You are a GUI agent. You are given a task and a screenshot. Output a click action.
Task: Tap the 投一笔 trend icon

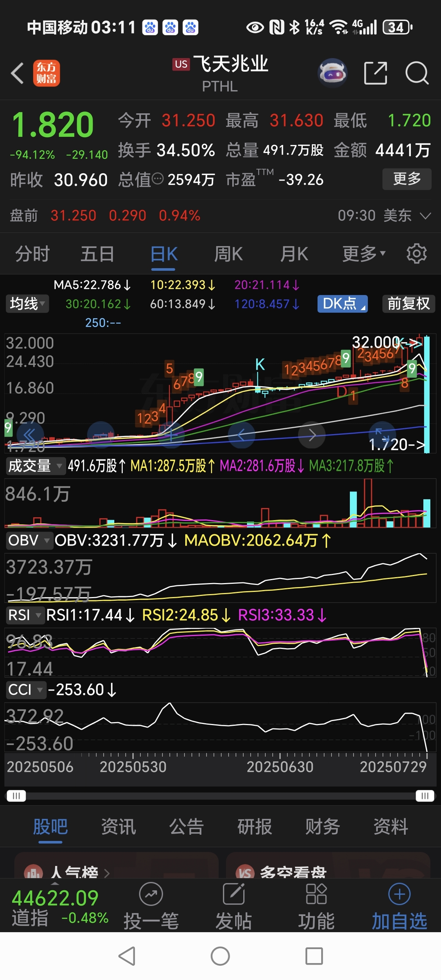coord(151,894)
